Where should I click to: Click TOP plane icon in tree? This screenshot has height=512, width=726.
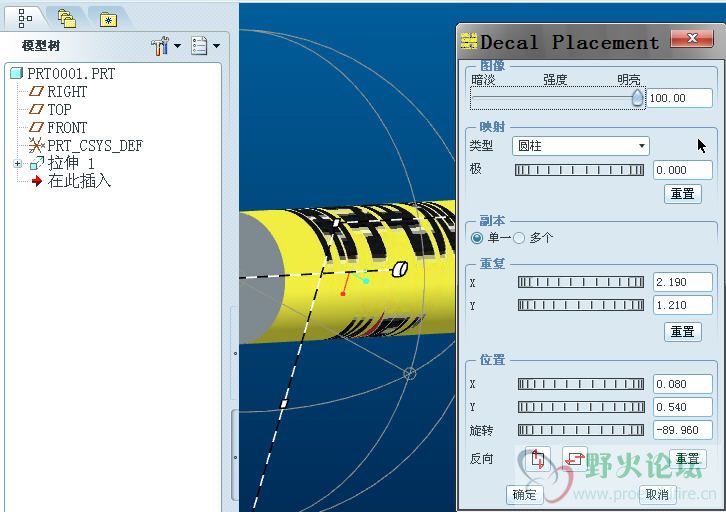coord(36,110)
